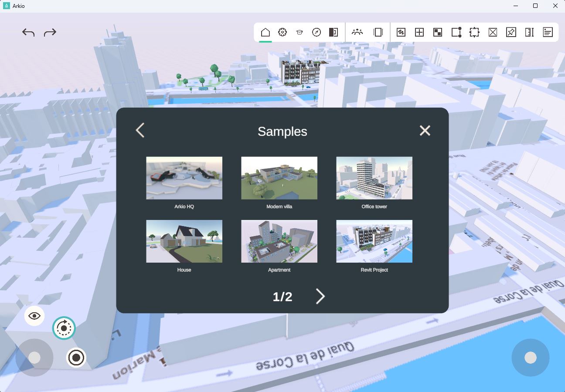This screenshot has width=565, height=392.
Task: Undo the last action
Action: click(x=28, y=32)
